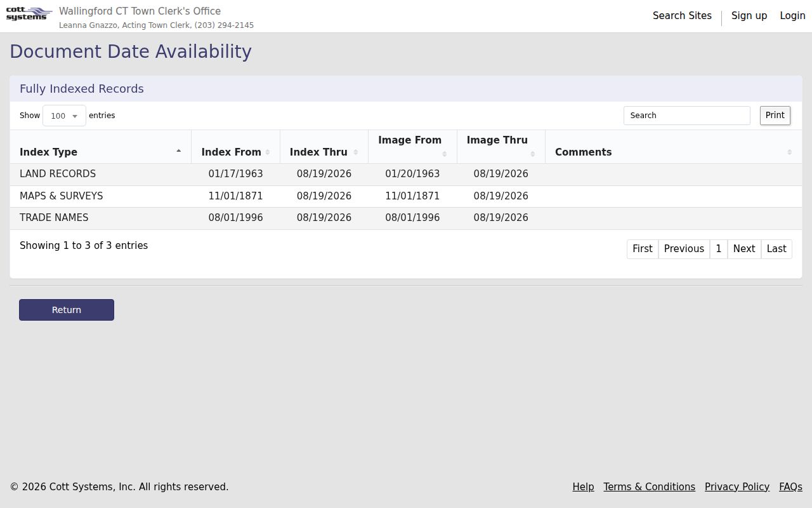Click the Return button

pos(67,310)
